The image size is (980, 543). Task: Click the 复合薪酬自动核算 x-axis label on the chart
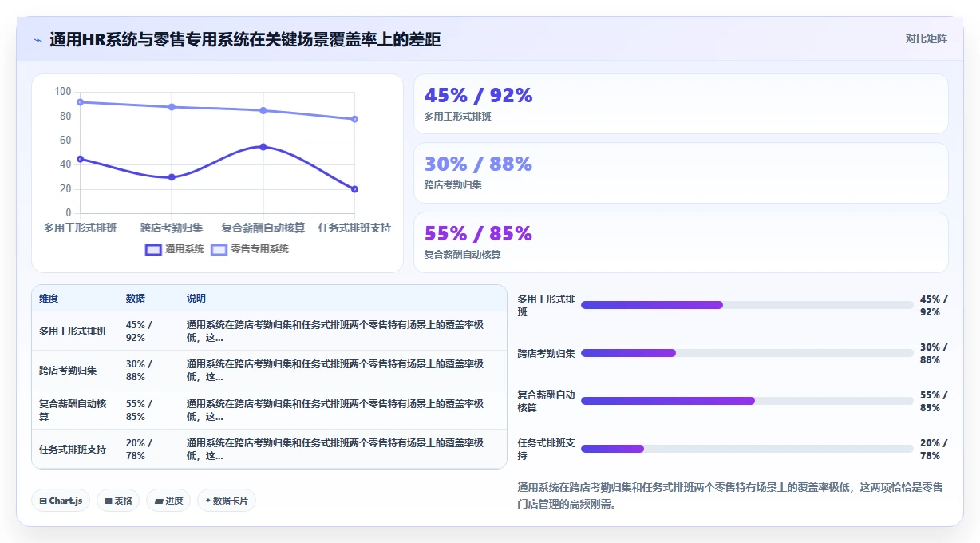pyautogui.click(x=263, y=228)
